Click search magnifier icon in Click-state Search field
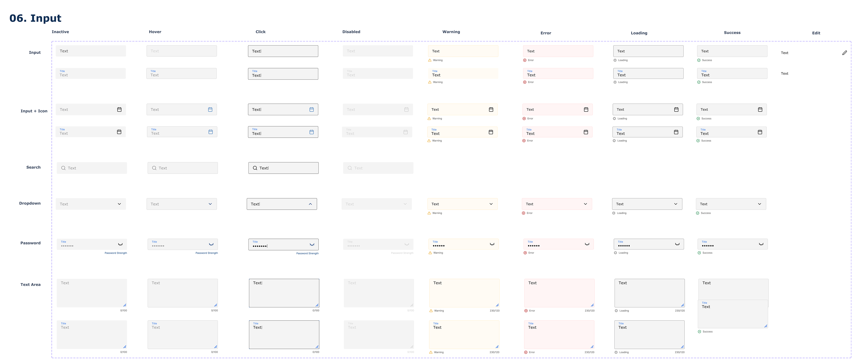 tap(255, 168)
